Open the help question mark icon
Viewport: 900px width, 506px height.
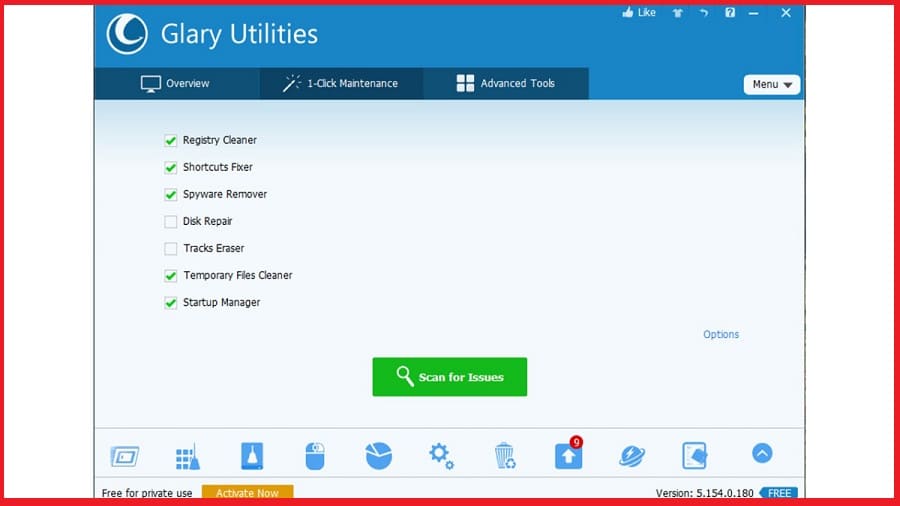pyautogui.click(x=730, y=13)
